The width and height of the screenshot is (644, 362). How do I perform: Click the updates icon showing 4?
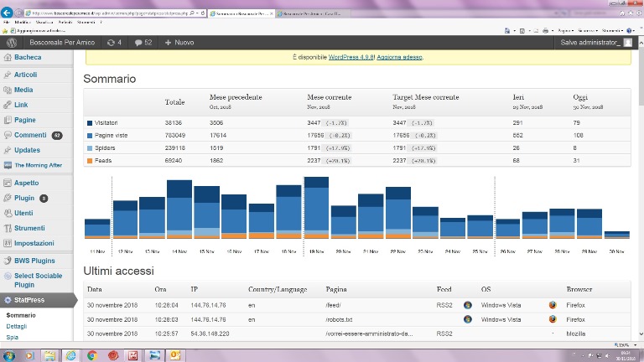tap(114, 42)
